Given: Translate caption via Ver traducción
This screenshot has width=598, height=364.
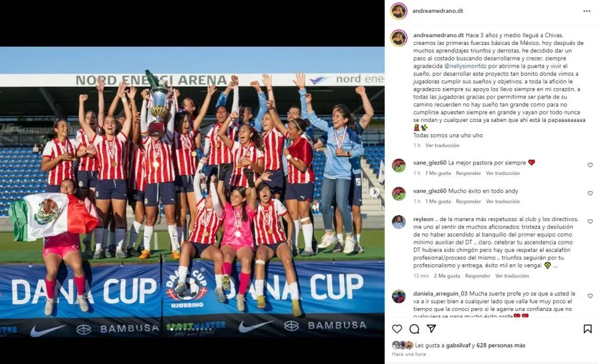Looking at the screenshot, I should pos(443,145).
